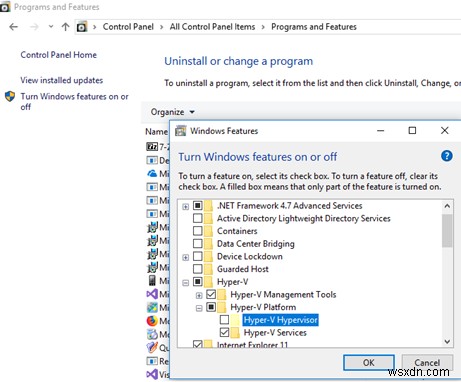This screenshot has width=461, height=382.
Task: Select the 7-Zip program icon in list
Action: pyautogui.click(x=152, y=147)
